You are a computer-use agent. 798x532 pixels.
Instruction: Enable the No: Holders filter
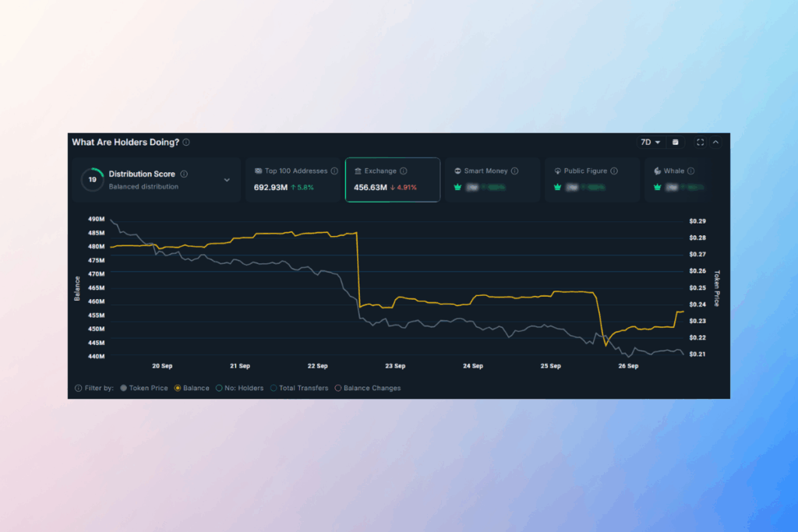[219, 388]
